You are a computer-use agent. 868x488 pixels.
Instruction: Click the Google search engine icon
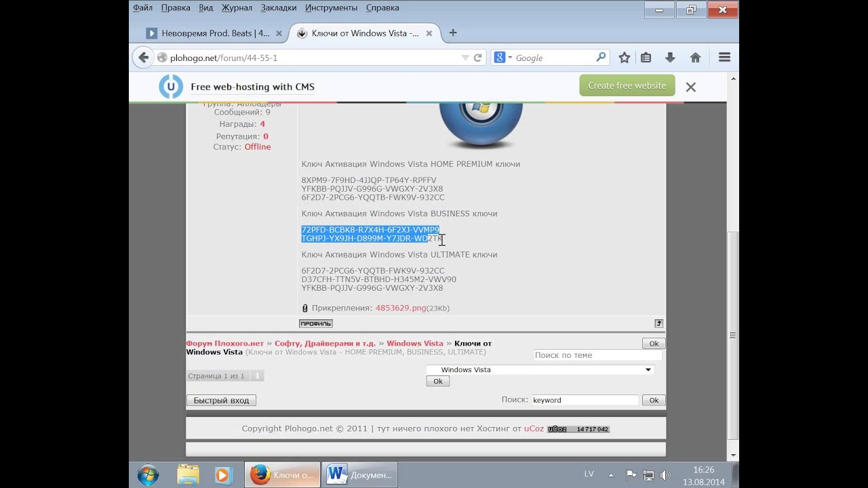click(x=500, y=58)
